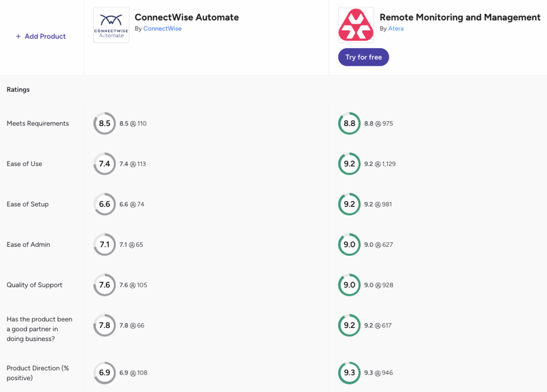Viewport: 547px width, 392px height.
Task: Click Atera 9.3 Product Direction circle
Action: coord(349,373)
